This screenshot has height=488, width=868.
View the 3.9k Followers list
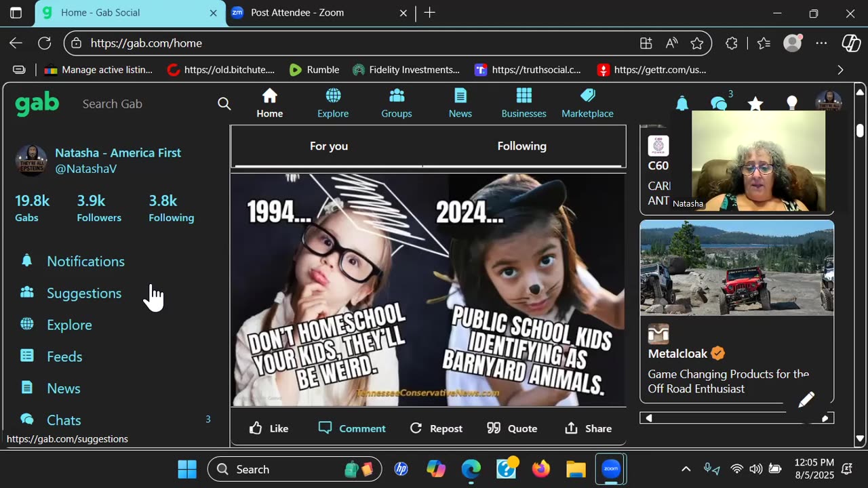(99, 208)
